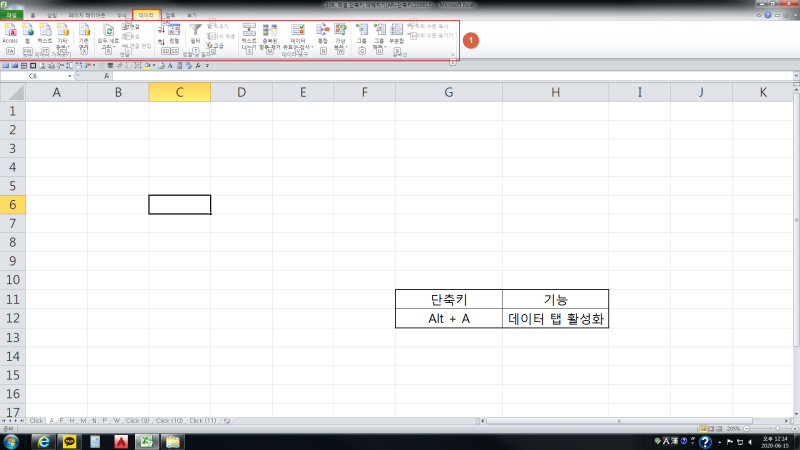
Task: Select the sheet tab named Click (11)
Action: click(x=203, y=421)
